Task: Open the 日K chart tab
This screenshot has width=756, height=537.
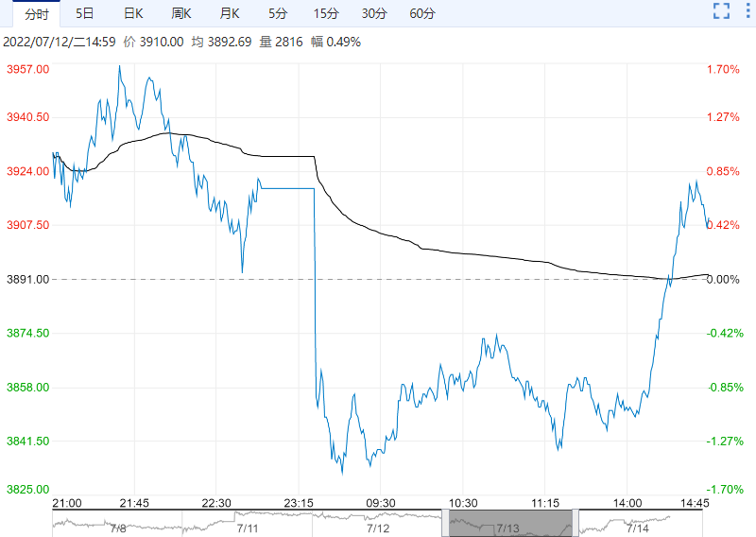Action: pyautogui.click(x=133, y=13)
